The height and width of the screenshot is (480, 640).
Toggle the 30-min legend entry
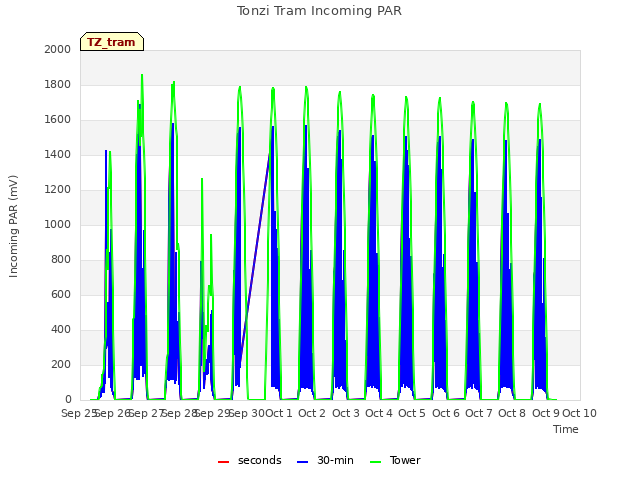click(x=325, y=460)
